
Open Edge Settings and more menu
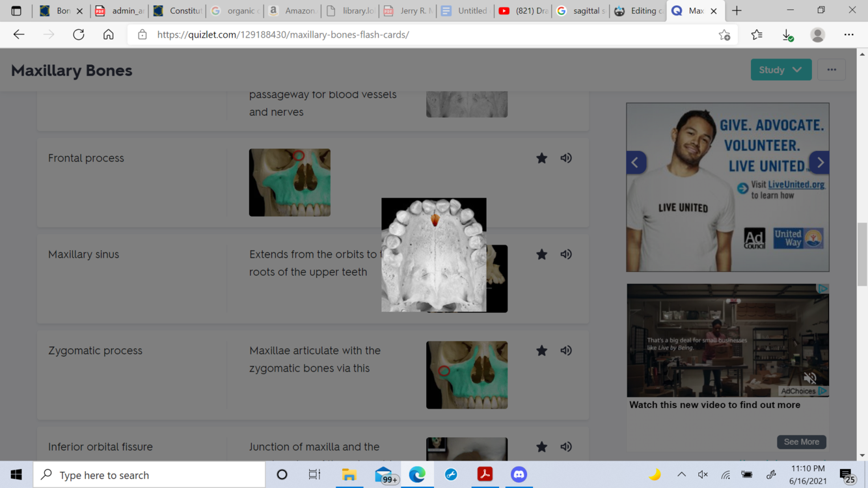tap(848, 34)
